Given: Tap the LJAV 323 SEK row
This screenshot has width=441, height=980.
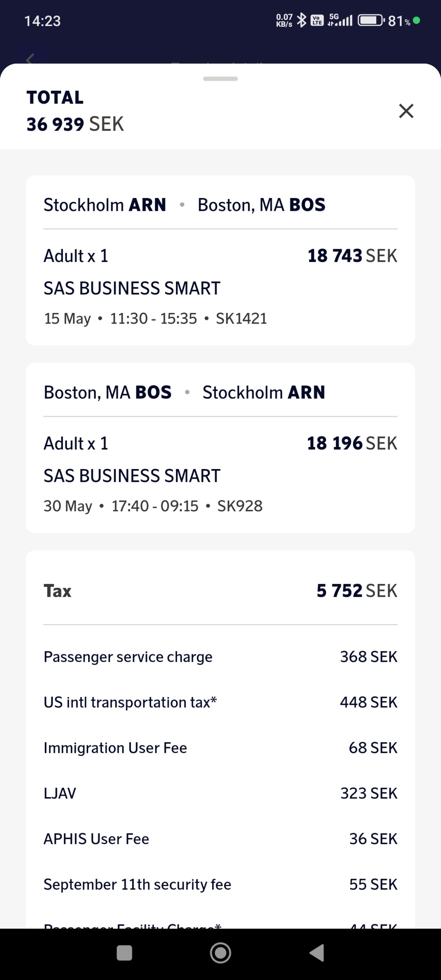Looking at the screenshot, I should (220, 793).
